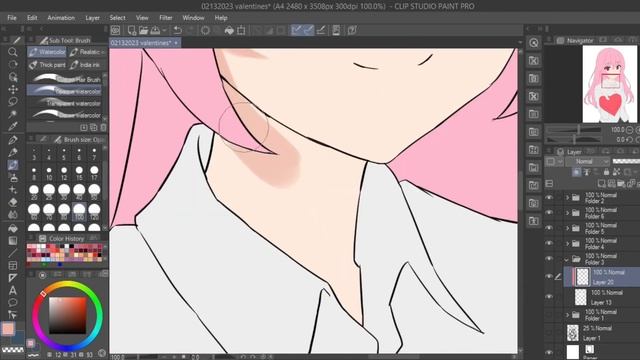Select the India ink group
Screen dimensions: 640x360
tap(87, 64)
